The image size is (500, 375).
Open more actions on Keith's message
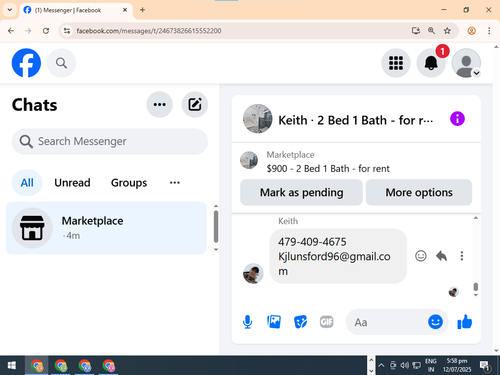coord(462,256)
